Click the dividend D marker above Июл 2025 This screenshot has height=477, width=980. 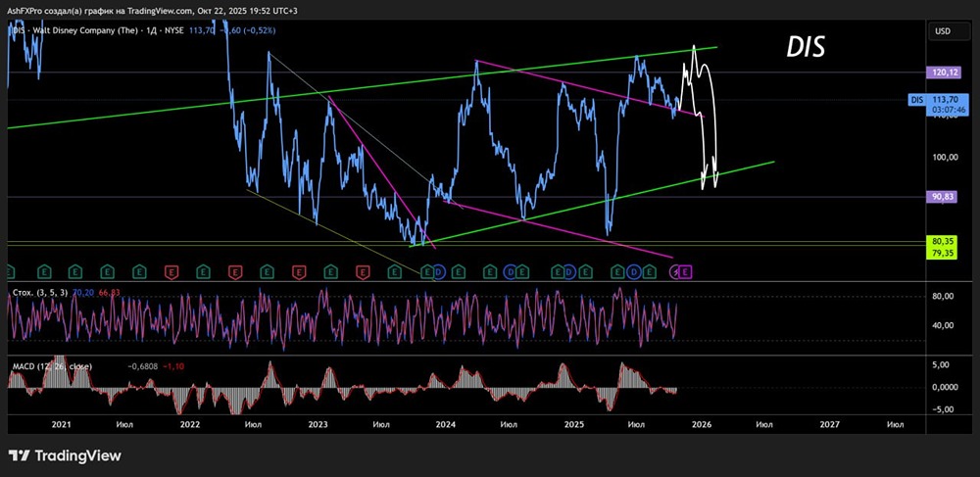point(634,271)
